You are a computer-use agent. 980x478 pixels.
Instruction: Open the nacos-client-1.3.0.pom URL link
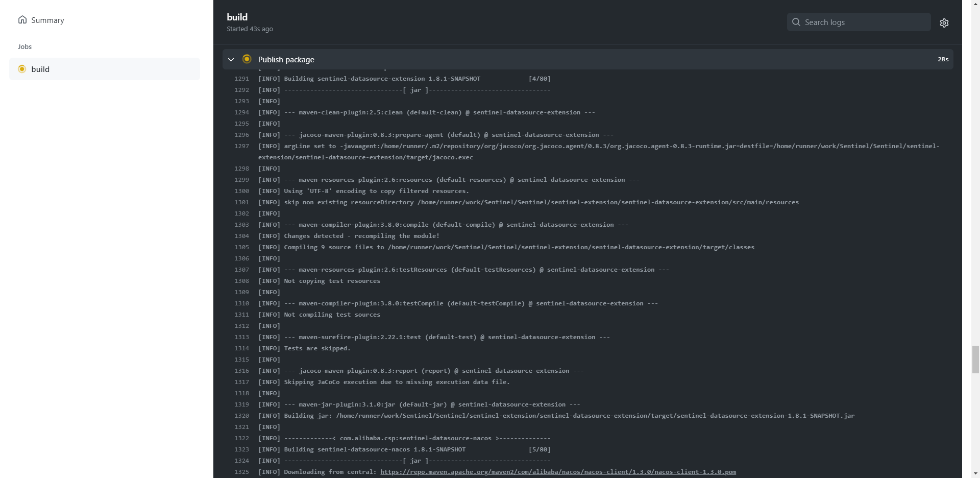(x=558, y=472)
